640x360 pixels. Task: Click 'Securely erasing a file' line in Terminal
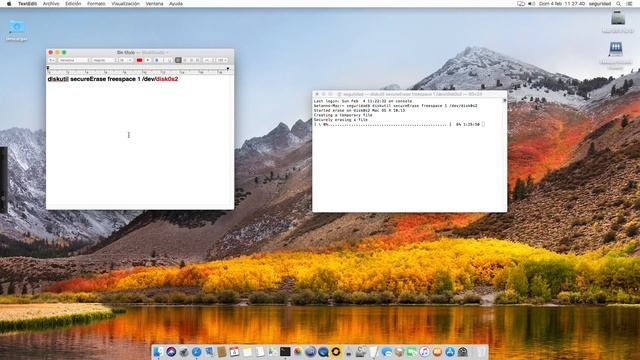tap(340, 120)
